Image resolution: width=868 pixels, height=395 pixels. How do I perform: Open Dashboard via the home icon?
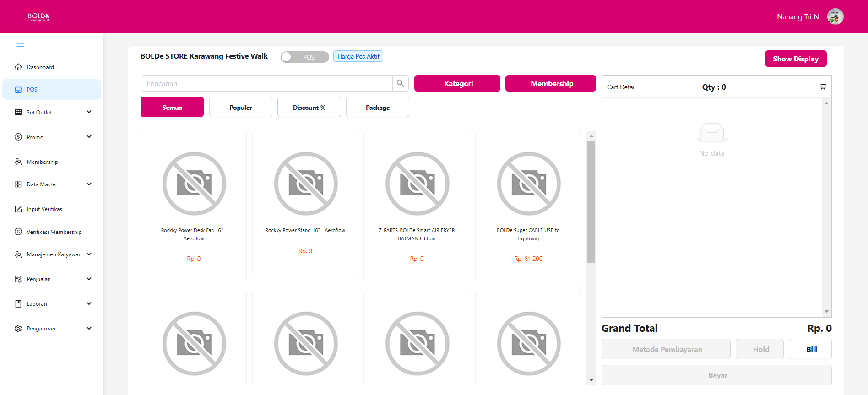18,67
